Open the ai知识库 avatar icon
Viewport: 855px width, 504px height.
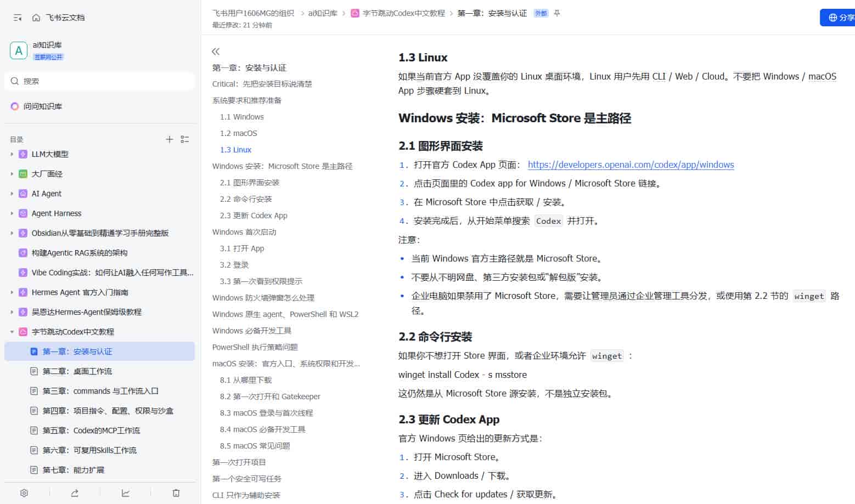[x=19, y=50]
